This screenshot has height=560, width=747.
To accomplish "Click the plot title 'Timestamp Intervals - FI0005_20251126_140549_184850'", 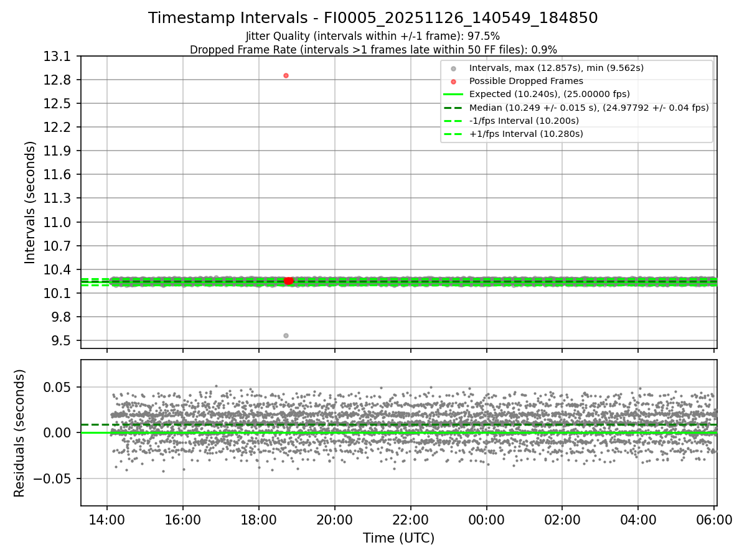I will [373, 18].
